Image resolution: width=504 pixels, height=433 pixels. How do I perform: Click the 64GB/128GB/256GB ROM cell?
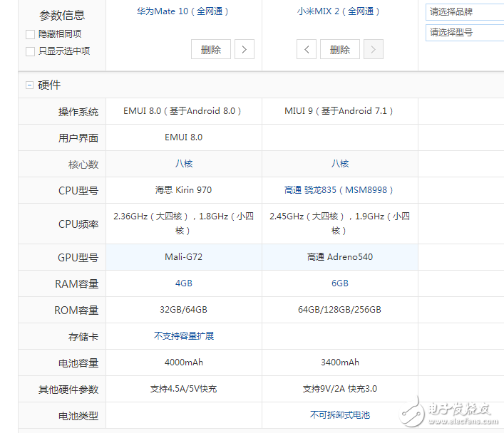point(340,309)
